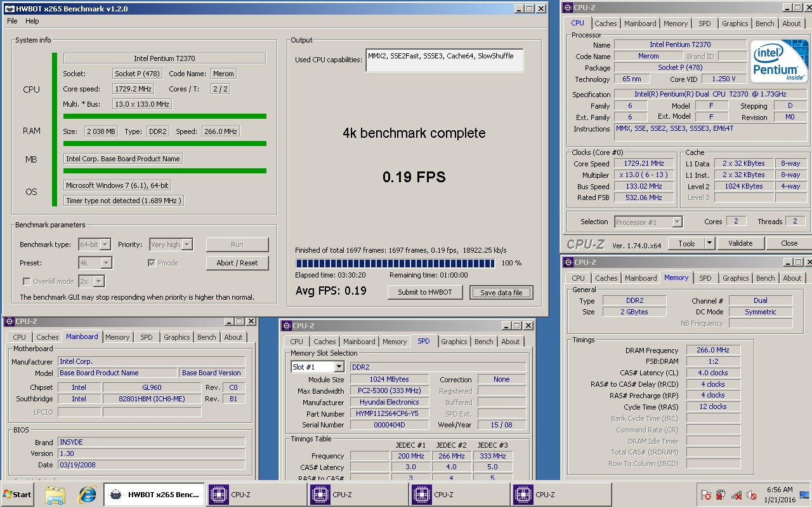Click the Validate button in CPU-Z
The width and height of the screenshot is (812, 508).
coord(740,243)
